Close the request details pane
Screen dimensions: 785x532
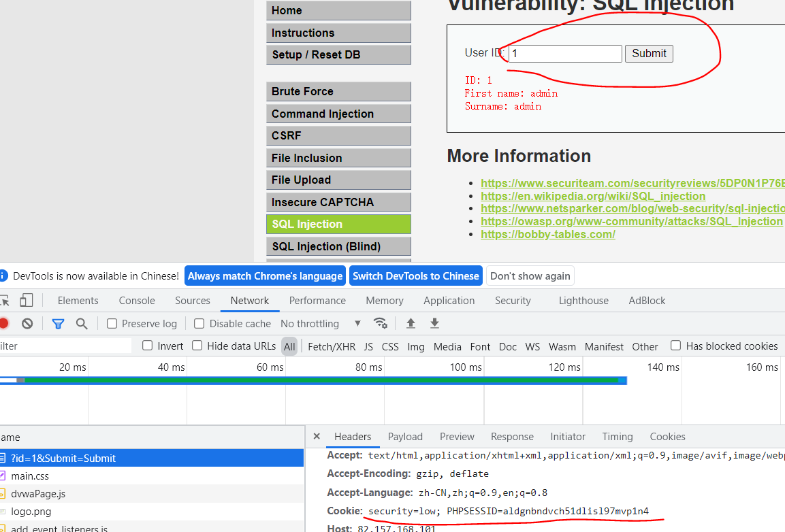point(317,436)
